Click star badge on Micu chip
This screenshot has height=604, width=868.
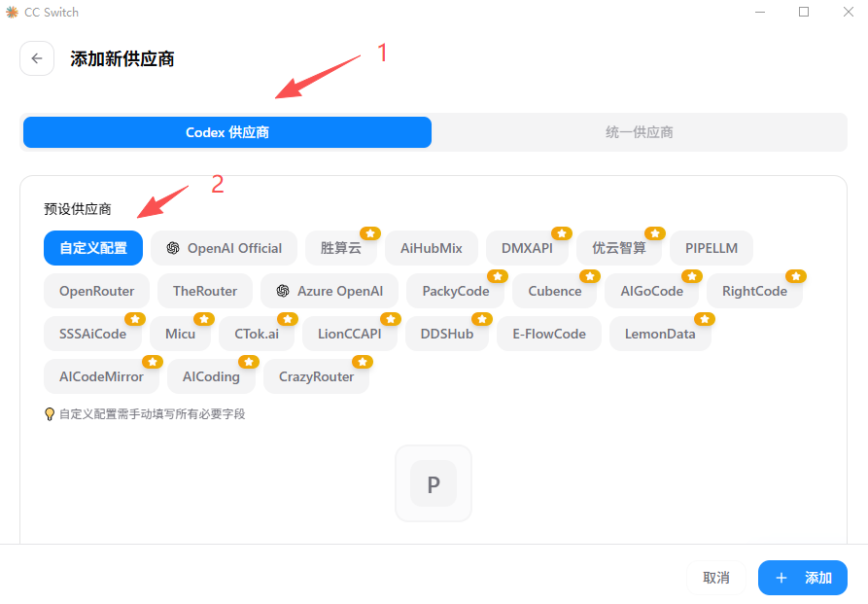coord(204,319)
